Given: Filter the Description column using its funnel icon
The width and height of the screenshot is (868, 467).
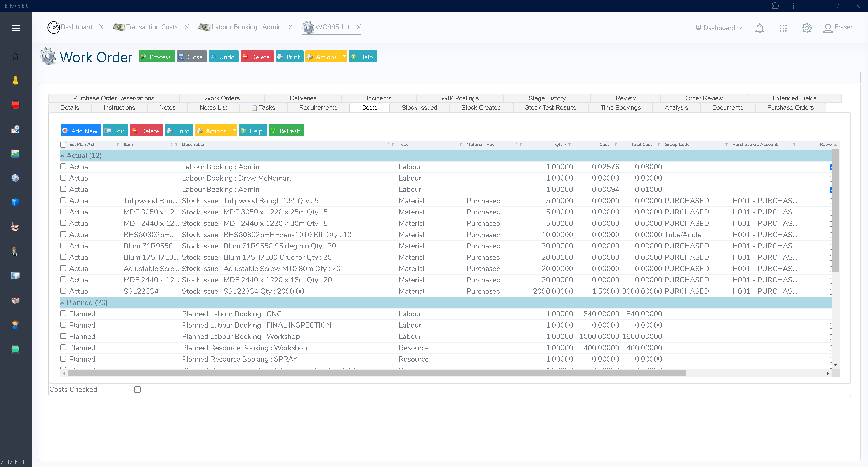Looking at the screenshot, I should 393,145.
